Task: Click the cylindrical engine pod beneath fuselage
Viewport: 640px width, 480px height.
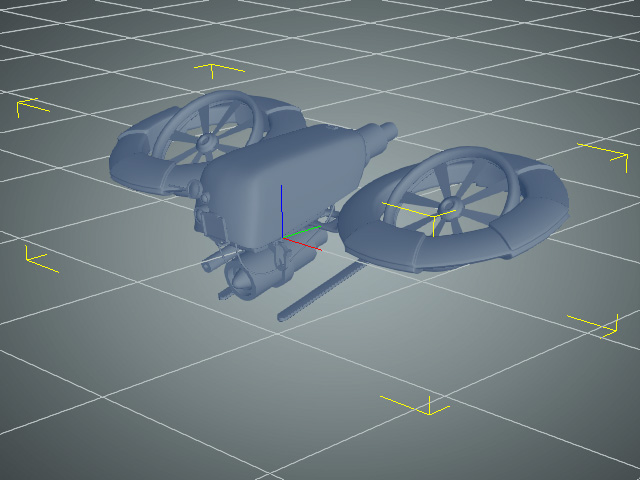Action: coord(252,277)
